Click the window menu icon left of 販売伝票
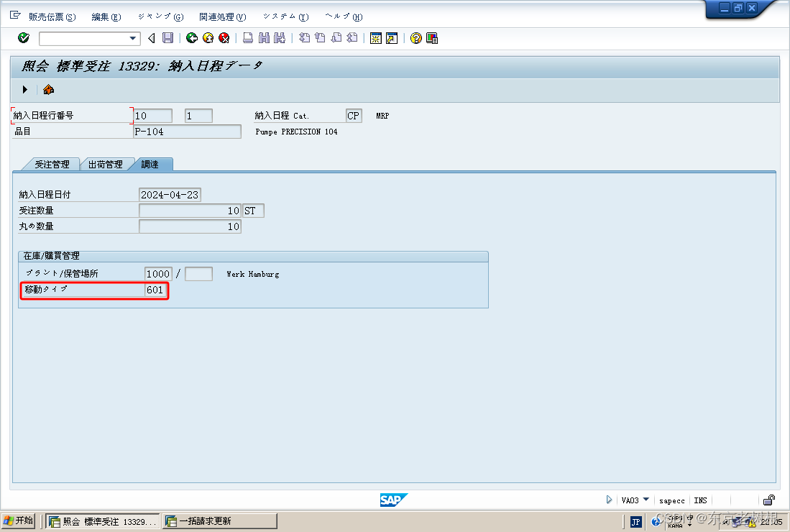This screenshot has height=532, width=790. click(x=15, y=16)
